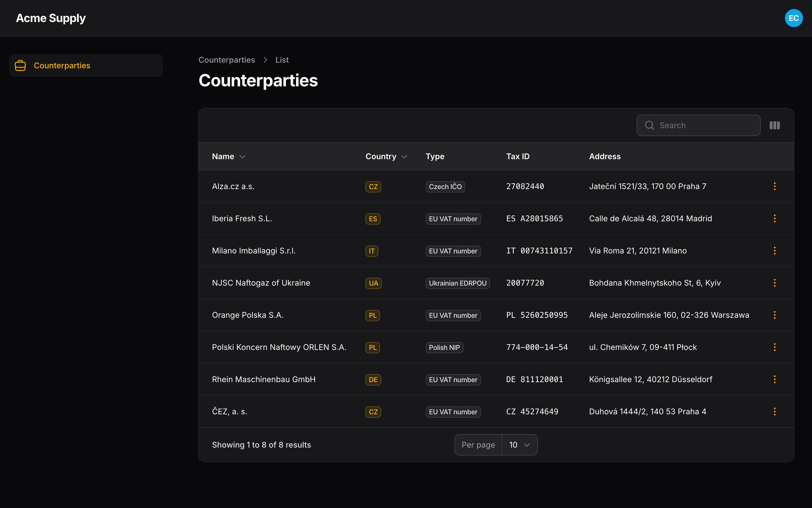812x508 pixels.
Task: Open the Counterparties item in the sidebar
Action: pyautogui.click(x=86, y=65)
